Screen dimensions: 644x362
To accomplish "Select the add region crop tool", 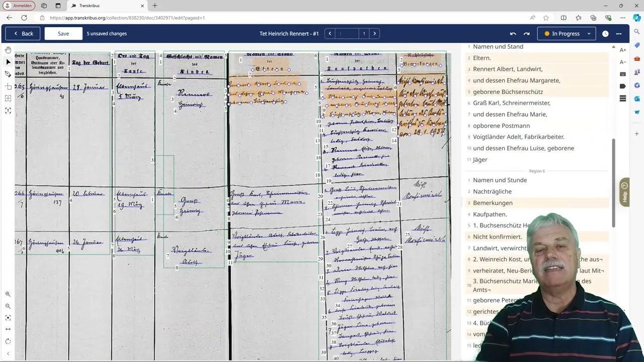I will [x=8, y=86].
